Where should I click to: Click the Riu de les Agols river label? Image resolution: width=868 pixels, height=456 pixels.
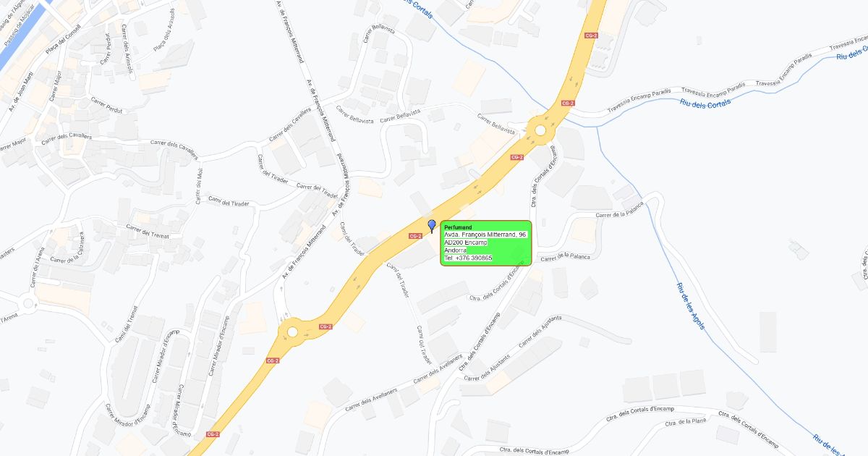690,306
